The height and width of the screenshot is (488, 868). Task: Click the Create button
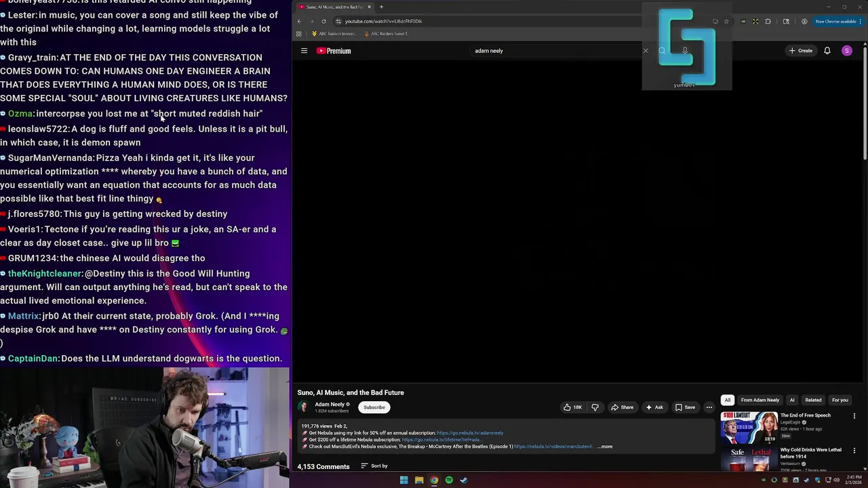pyautogui.click(x=800, y=51)
